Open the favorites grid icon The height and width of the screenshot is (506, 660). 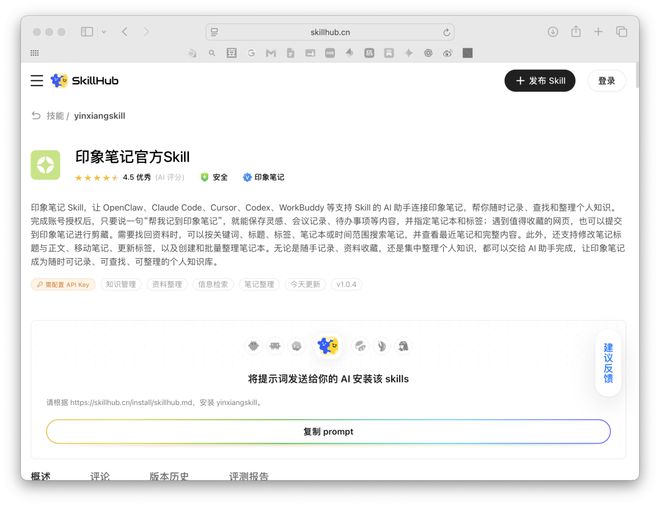coord(35,53)
